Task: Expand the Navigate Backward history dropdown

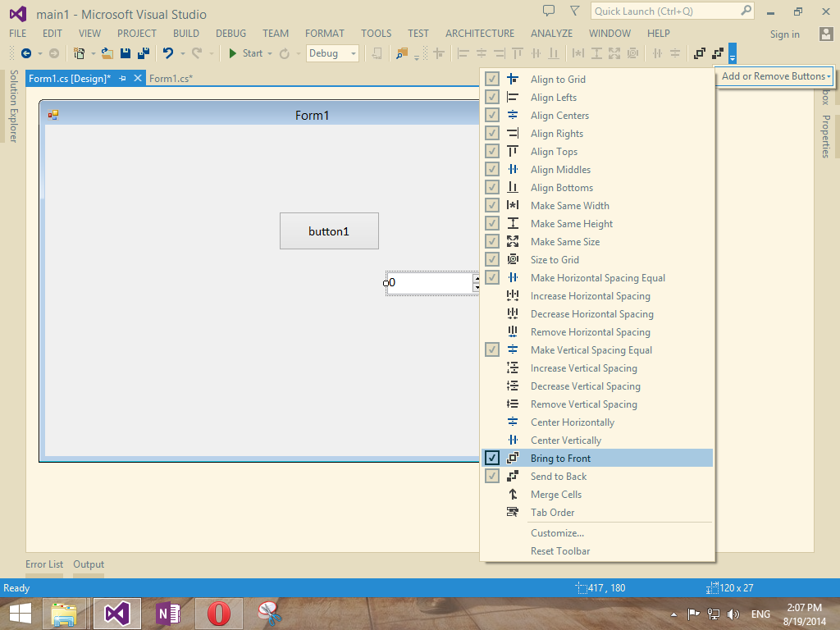Action: (x=40, y=53)
